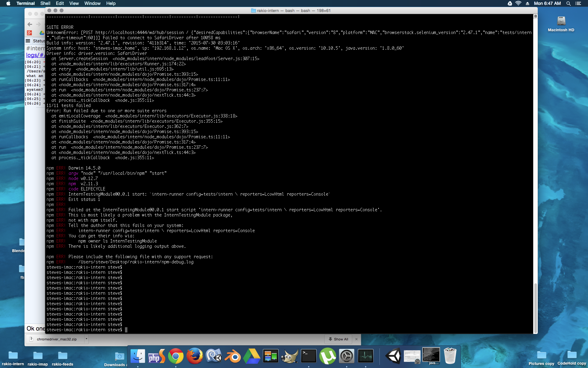
Task: Click the Google+ bookmark in Chrome
Action: pyautogui.click(x=29, y=33)
